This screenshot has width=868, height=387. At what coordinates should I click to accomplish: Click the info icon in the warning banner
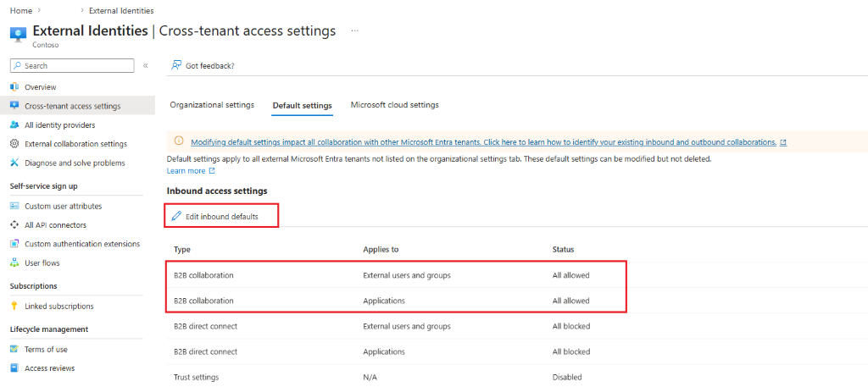coord(179,141)
